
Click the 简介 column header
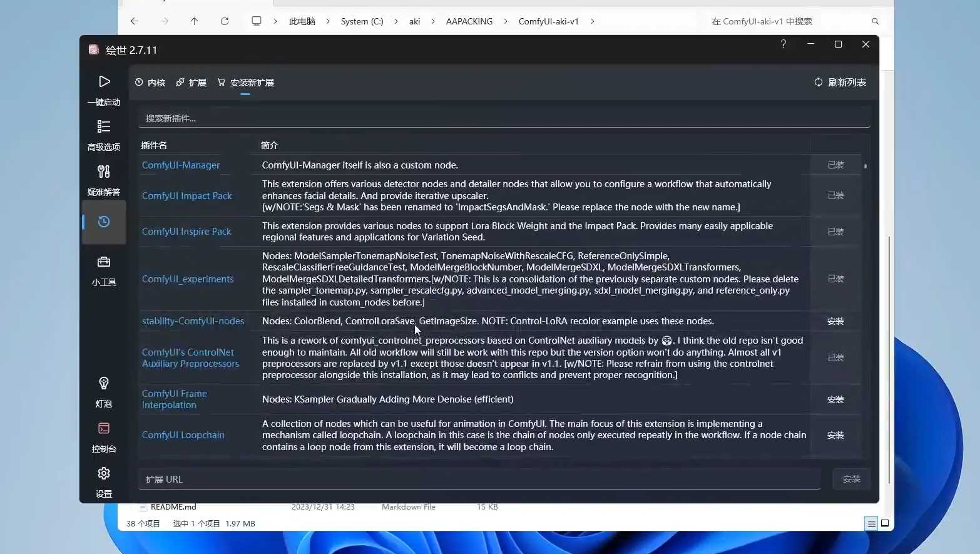click(x=269, y=145)
